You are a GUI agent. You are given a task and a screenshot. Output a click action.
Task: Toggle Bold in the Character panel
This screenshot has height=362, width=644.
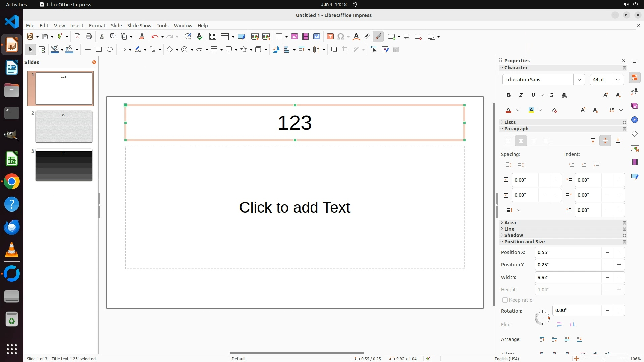[x=508, y=95]
